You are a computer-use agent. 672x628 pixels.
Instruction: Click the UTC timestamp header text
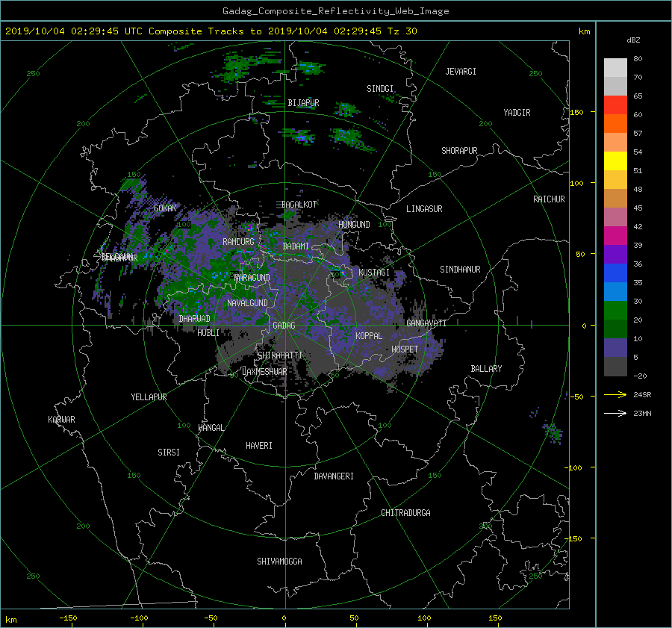[211, 31]
